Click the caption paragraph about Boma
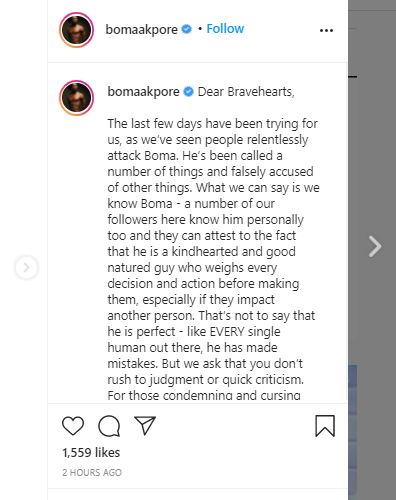The height and width of the screenshot is (500, 396). point(213,259)
